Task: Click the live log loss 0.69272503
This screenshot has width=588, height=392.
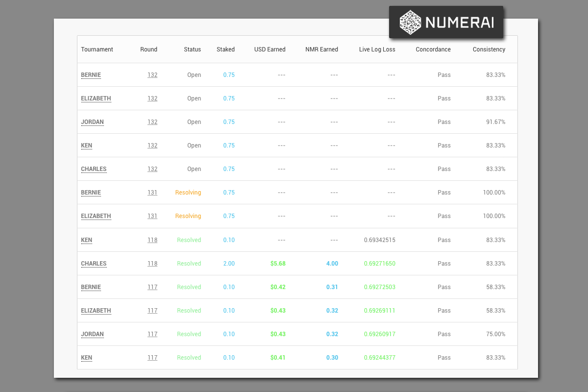Action: (x=380, y=287)
